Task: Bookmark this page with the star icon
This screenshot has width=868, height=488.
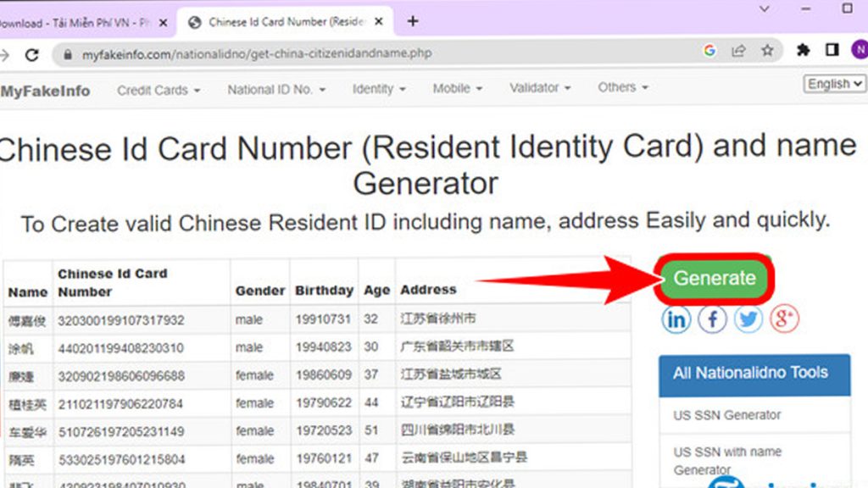Action: click(769, 52)
